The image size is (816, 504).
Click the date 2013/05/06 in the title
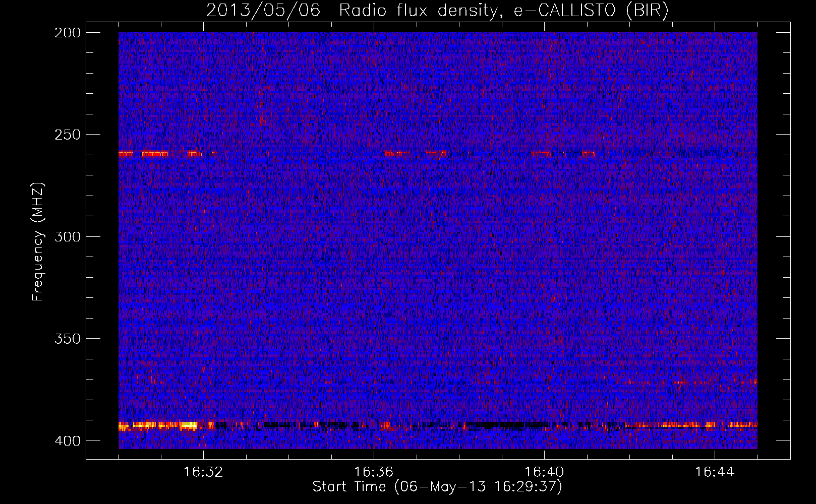click(263, 11)
